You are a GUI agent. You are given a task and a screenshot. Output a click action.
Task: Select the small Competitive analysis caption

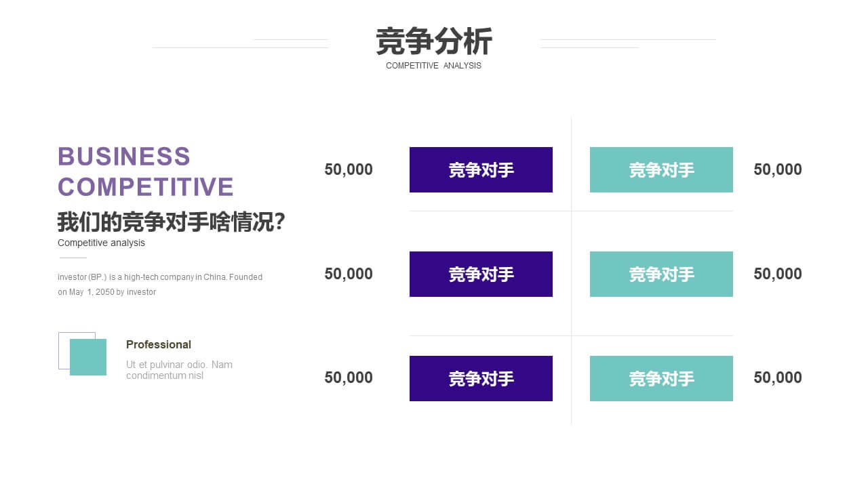101,243
